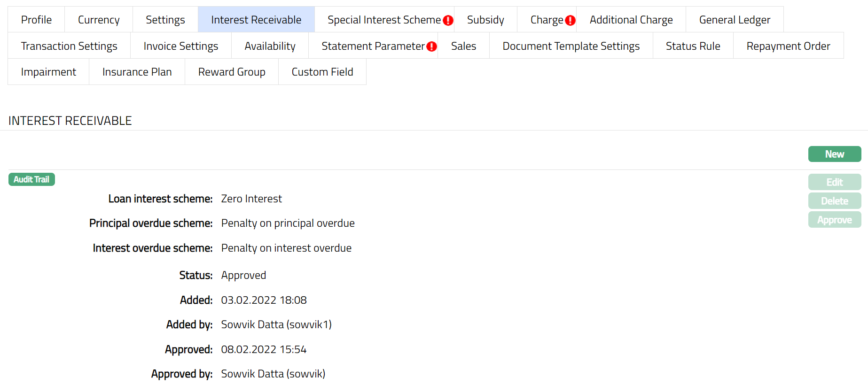The width and height of the screenshot is (868, 392).
Task: Switch to the Currency tab
Action: point(99,20)
